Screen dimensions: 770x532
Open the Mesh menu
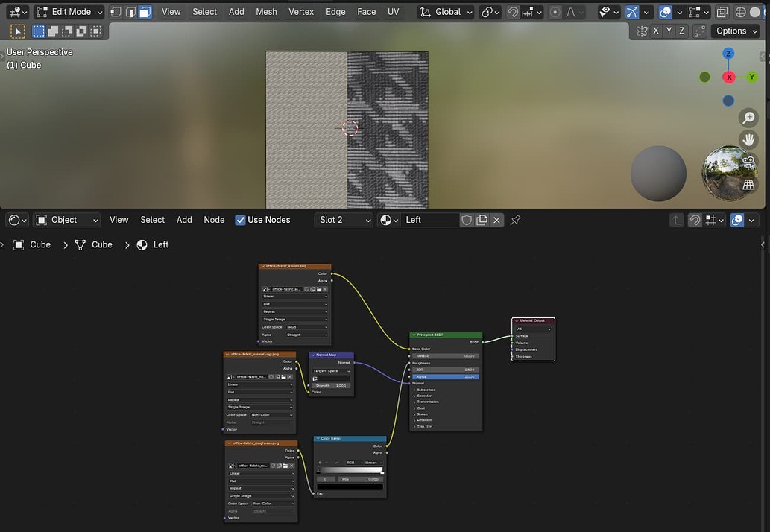tap(266, 12)
